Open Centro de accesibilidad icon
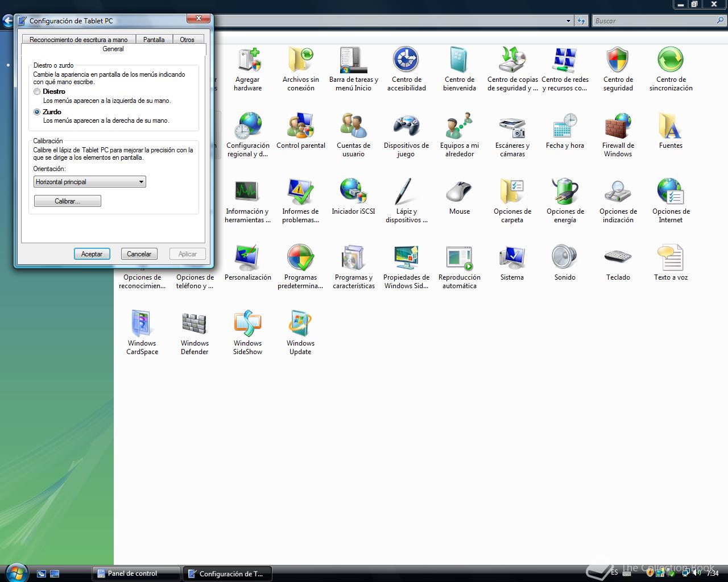 coord(406,60)
